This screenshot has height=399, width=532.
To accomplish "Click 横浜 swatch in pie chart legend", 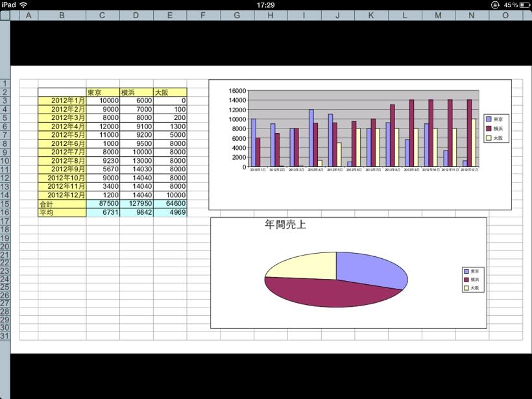I will pyautogui.click(x=466, y=280).
